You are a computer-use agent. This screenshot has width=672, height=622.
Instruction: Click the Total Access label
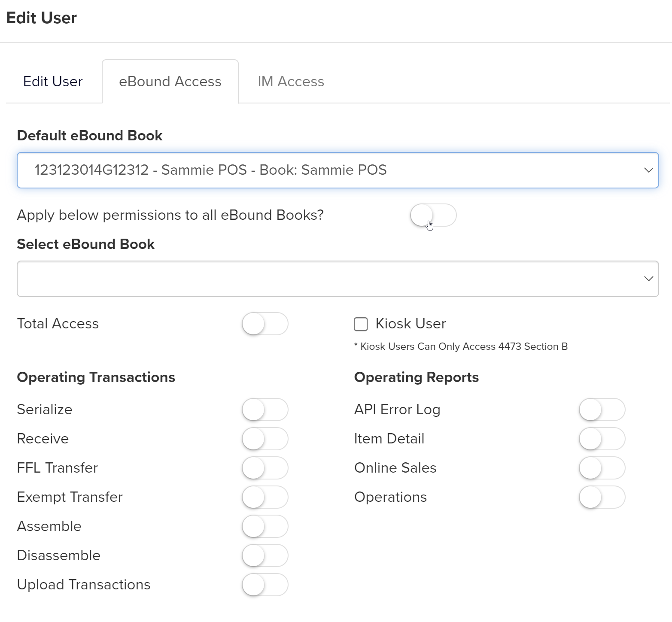tap(58, 324)
